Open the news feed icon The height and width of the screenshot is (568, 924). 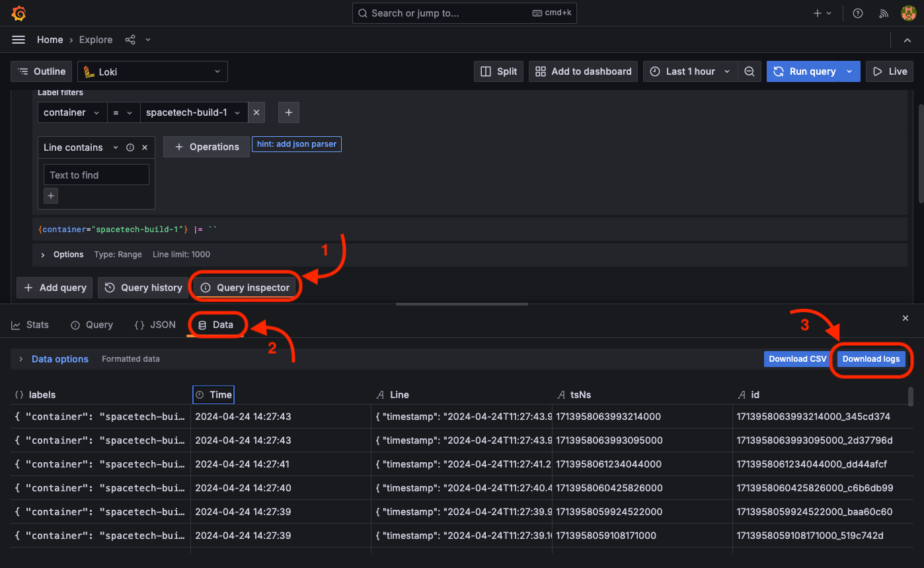(884, 13)
